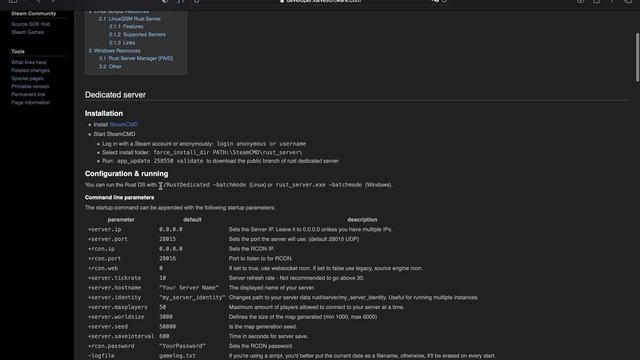The height and width of the screenshot is (360, 640).
Task: Open the Printable version link
Action: [x=30, y=87]
